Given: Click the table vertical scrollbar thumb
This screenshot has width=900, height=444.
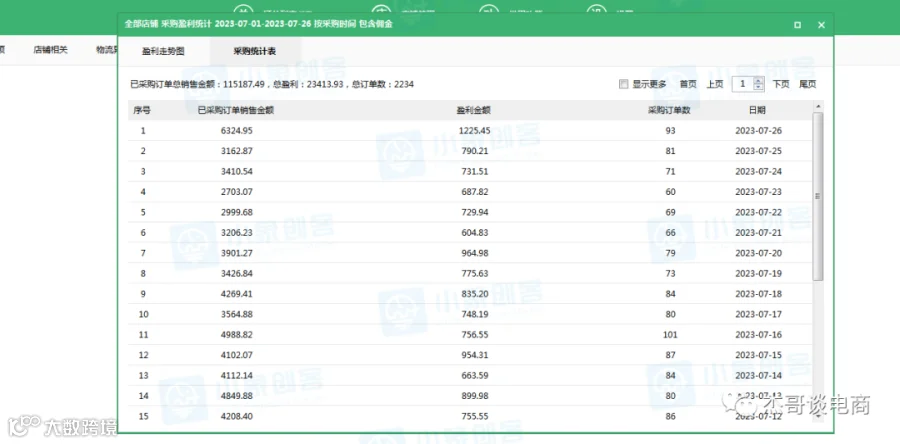Looking at the screenshot, I should tap(818, 196).
